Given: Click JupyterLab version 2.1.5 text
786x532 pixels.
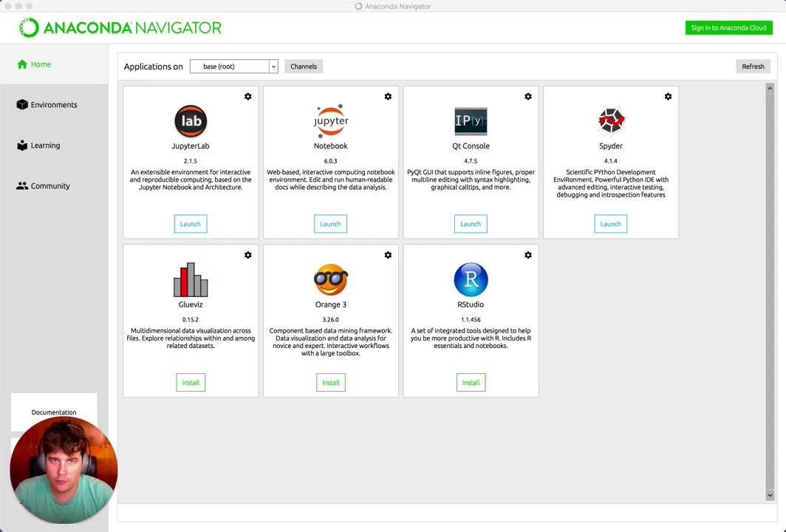Looking at the screenshot, I should [191, 161].
